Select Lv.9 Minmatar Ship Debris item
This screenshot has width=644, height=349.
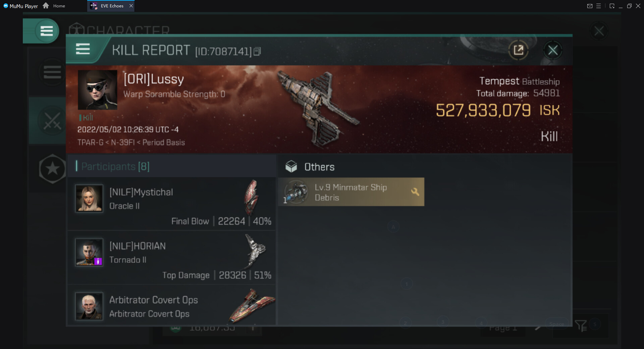[x=351, y=192]
